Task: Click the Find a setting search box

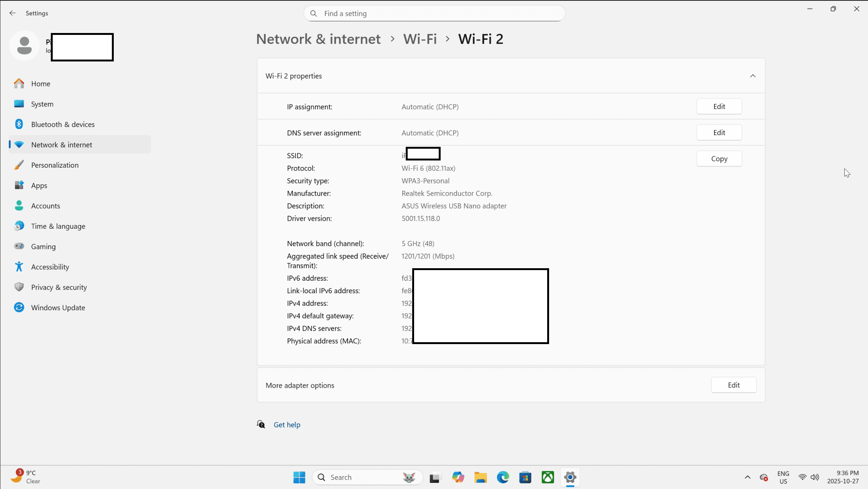Action: point(434,14)
